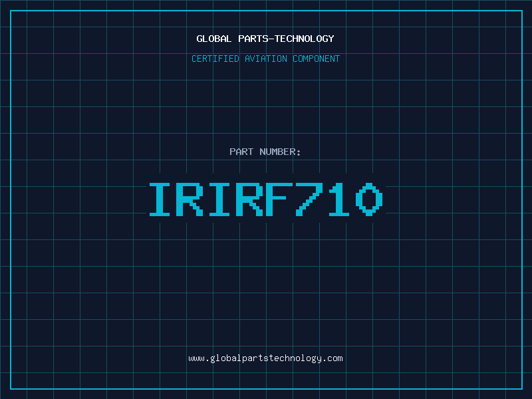Select the final digit 0 in IRIRF710
The image size is (532, 399).
click(370, 199)
